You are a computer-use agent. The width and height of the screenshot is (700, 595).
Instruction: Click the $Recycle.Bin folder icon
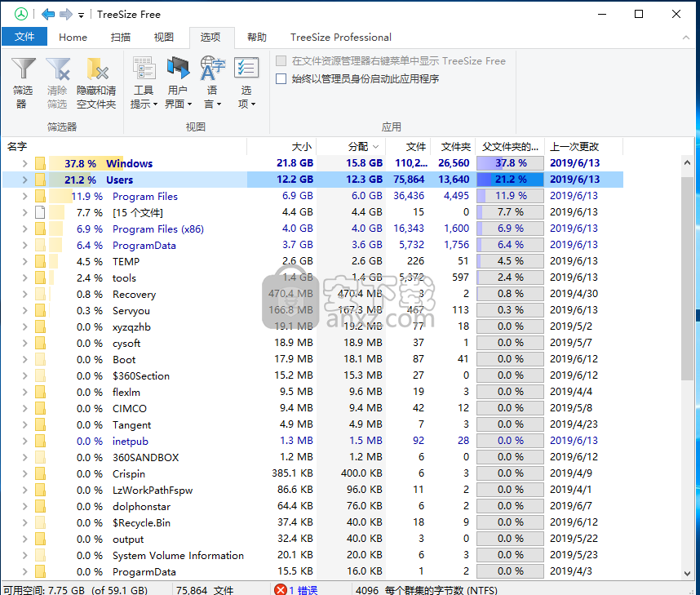pos(40,522)
